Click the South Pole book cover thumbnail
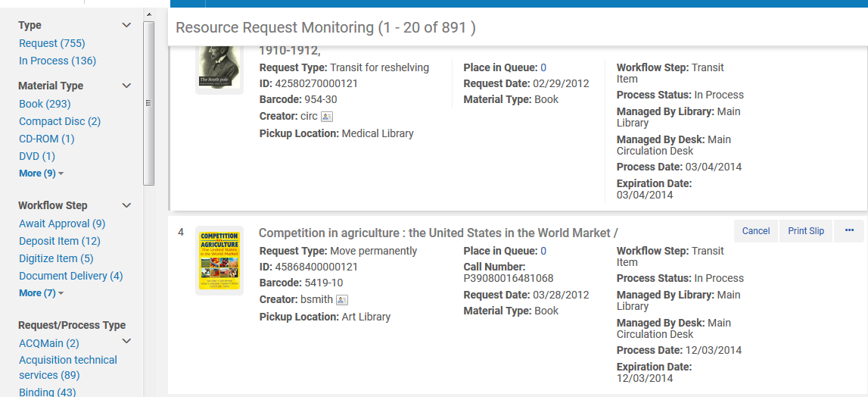This screenshot has width=868, height=397. click(219, 66)
